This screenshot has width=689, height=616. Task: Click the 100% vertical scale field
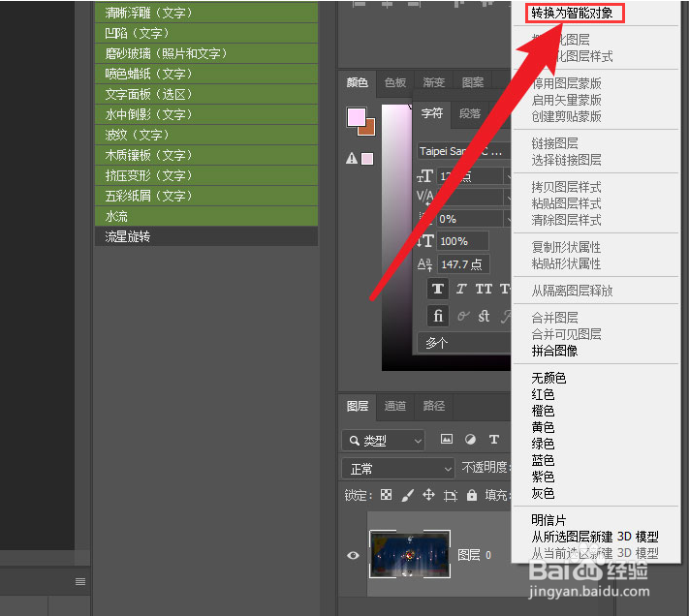(x=462, y=241)
